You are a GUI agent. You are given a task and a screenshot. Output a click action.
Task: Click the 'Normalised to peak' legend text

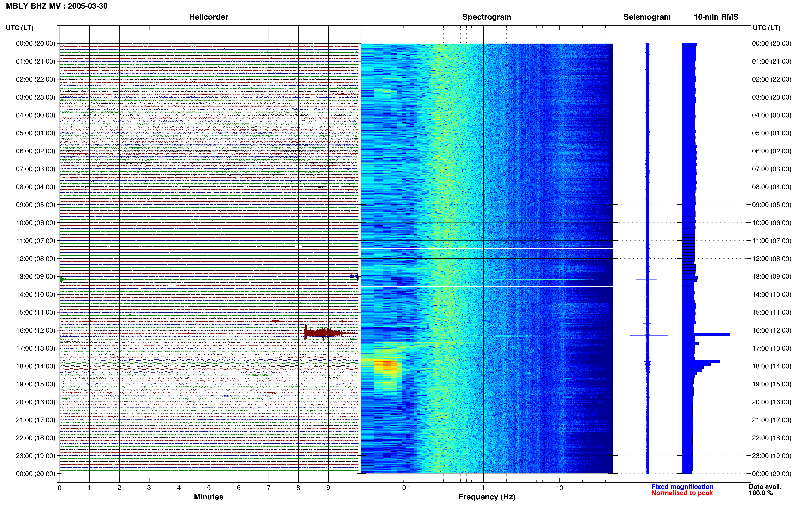coord(682,493)
